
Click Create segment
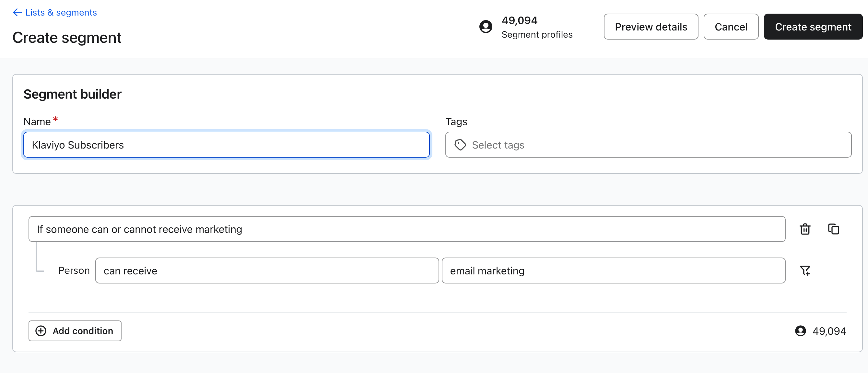coord(813,26)
